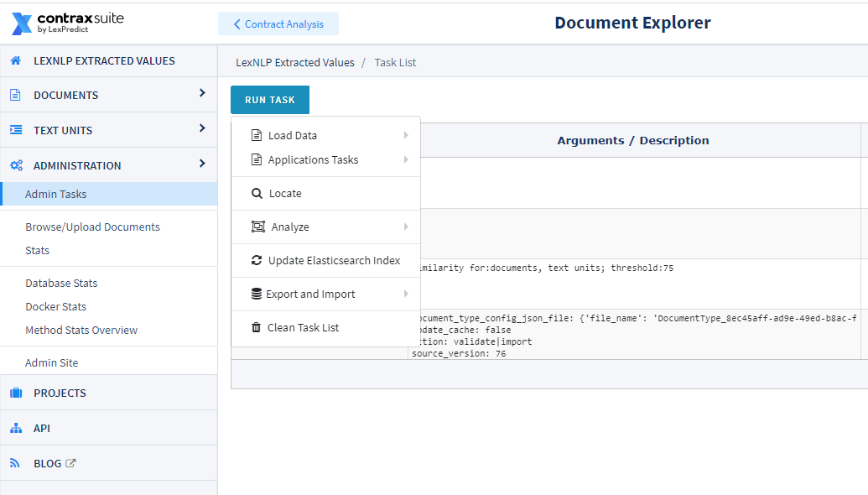Viewport: 868px width, 495px height.
Task: Open Admin Site link
Action: (51, 362)
